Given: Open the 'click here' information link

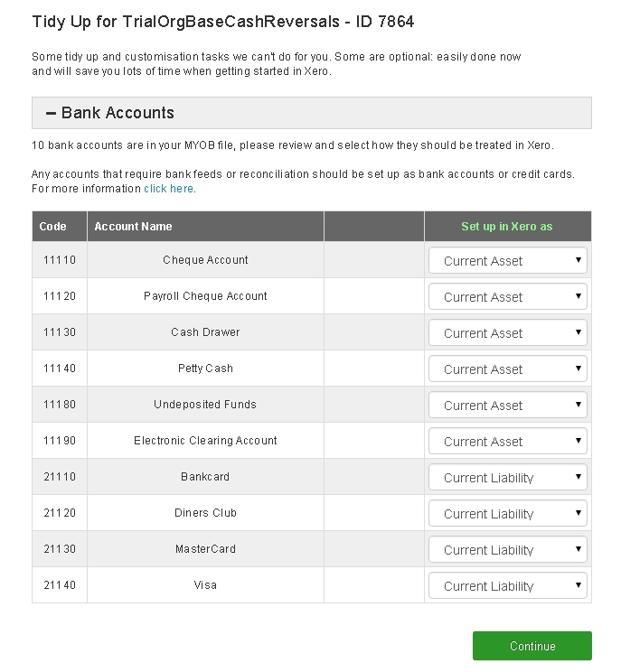Looking at the screenshot, I should tap(169, 189).
